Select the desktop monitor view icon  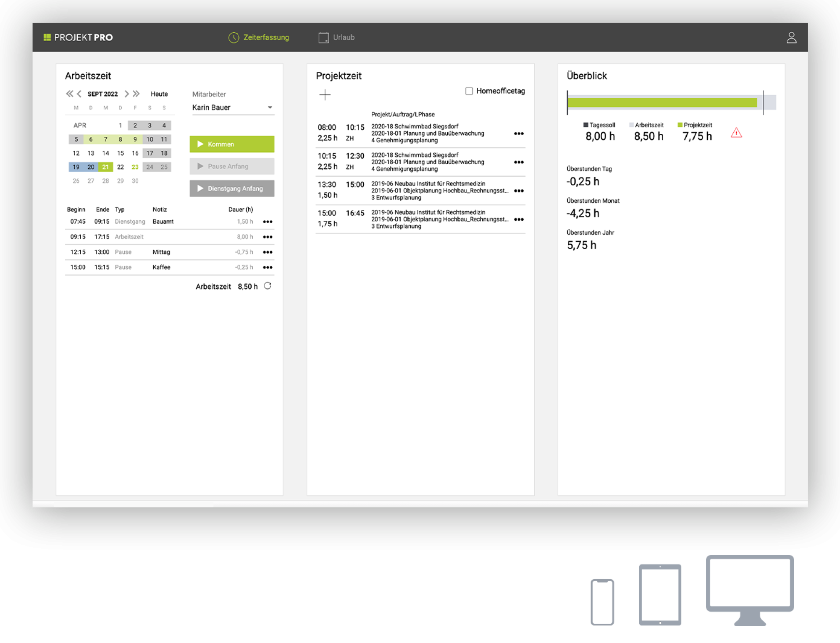coord(750,590)
